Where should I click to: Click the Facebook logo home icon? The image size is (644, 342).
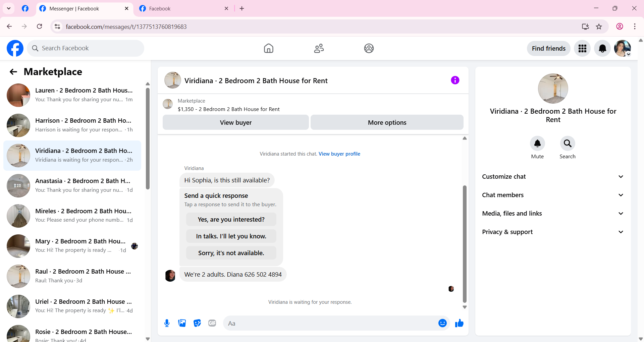tap(15, 48)
